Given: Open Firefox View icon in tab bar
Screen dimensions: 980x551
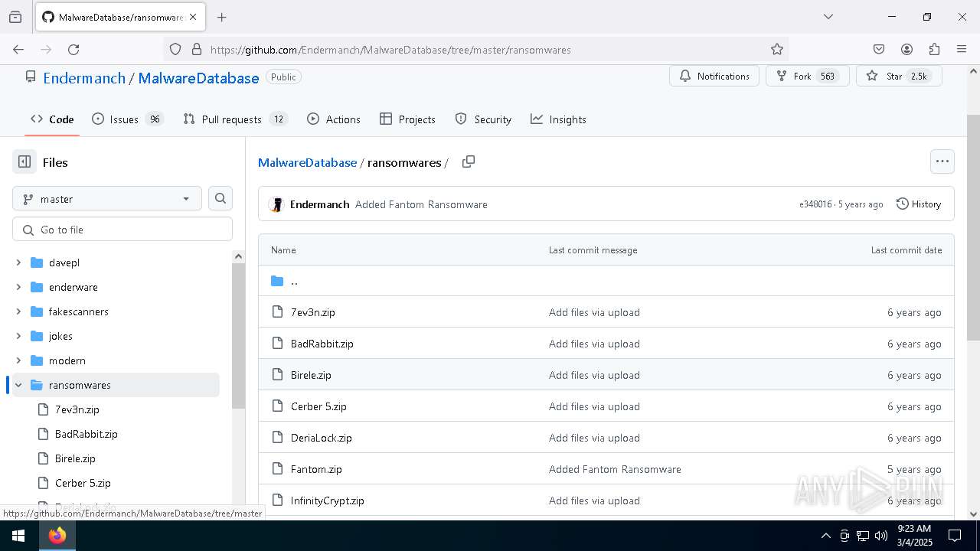Looking at the screenshot, I should pyautogui.click(x=15, y=17).
